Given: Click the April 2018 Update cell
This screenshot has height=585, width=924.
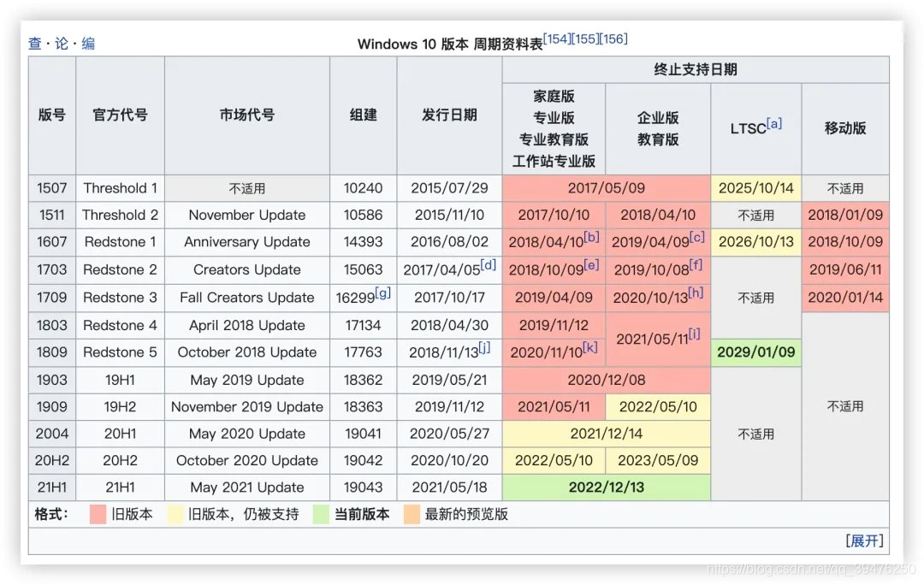Looking at the screenshot, I should coord(247,325).
